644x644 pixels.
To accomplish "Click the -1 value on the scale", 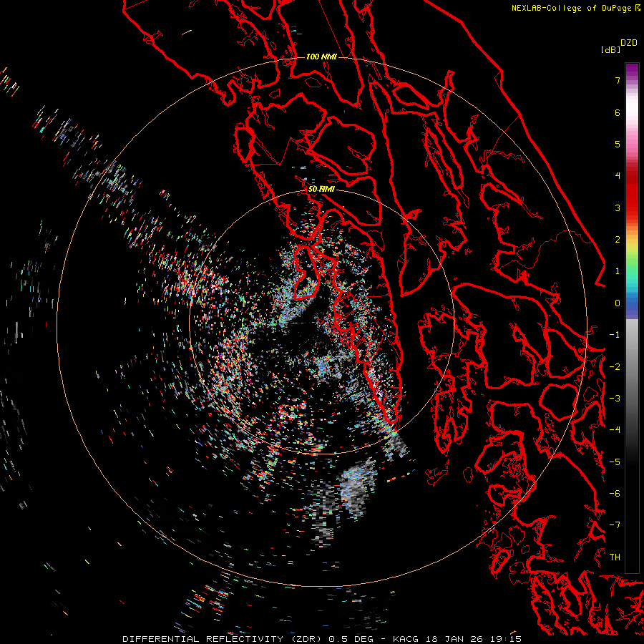I will pyautogui.click(x=615, y=335).
